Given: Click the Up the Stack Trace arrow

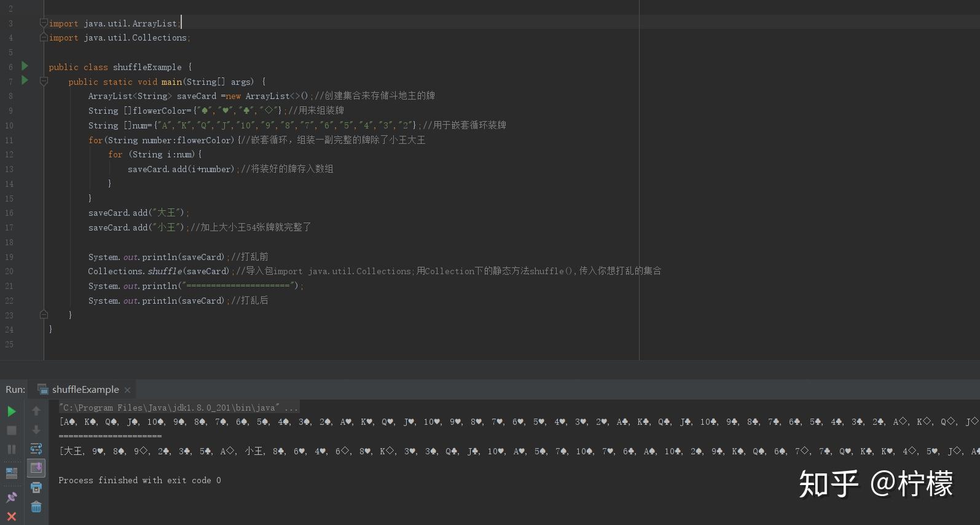Looking at the screenshot, I should click(x=36, y=411).
